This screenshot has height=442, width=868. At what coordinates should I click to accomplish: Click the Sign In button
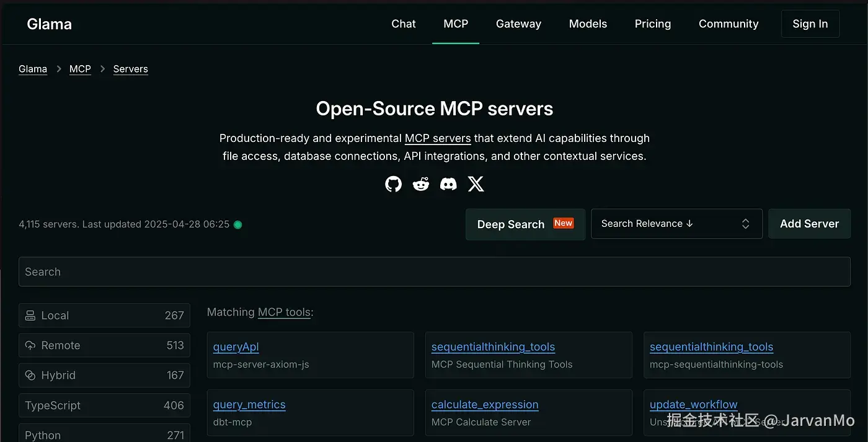pos(810,24)
